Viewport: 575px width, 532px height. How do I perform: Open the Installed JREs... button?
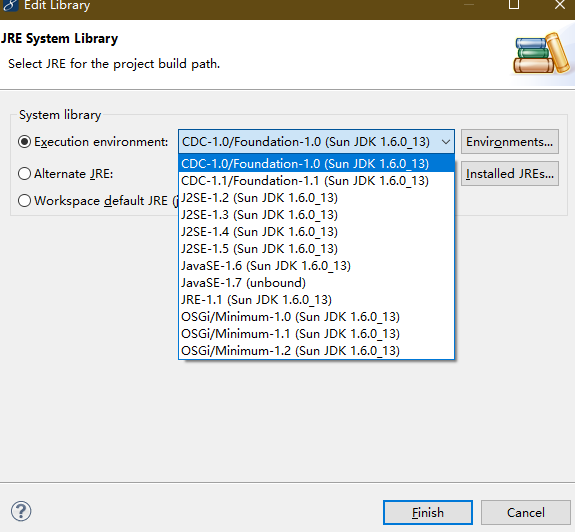tap(510, 173)
